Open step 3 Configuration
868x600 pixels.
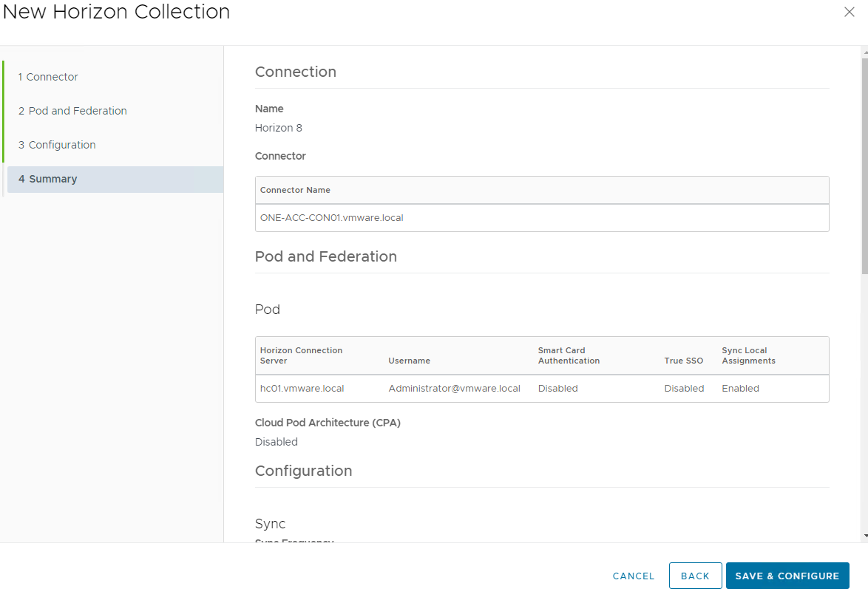tap(57, 144)
